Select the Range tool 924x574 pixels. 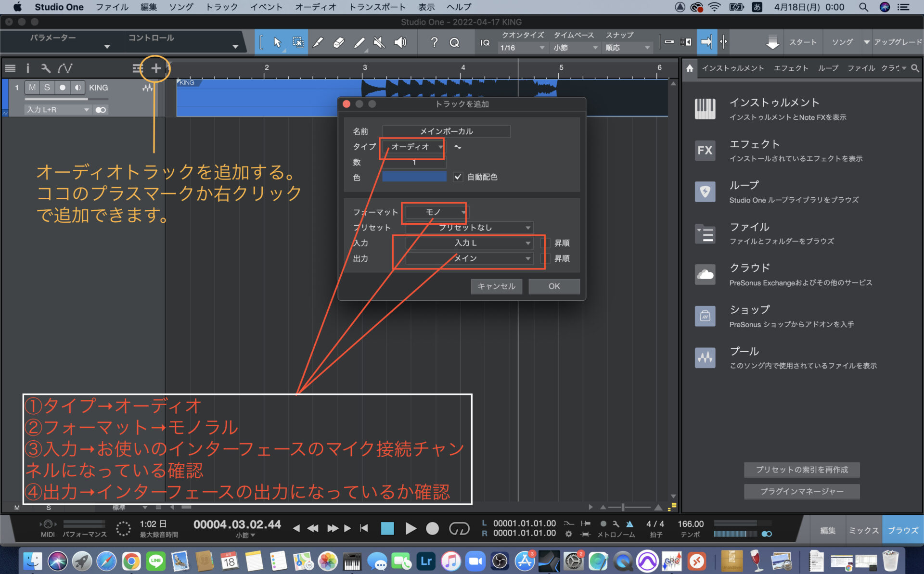pyautogui.click(x=298, y=43)
